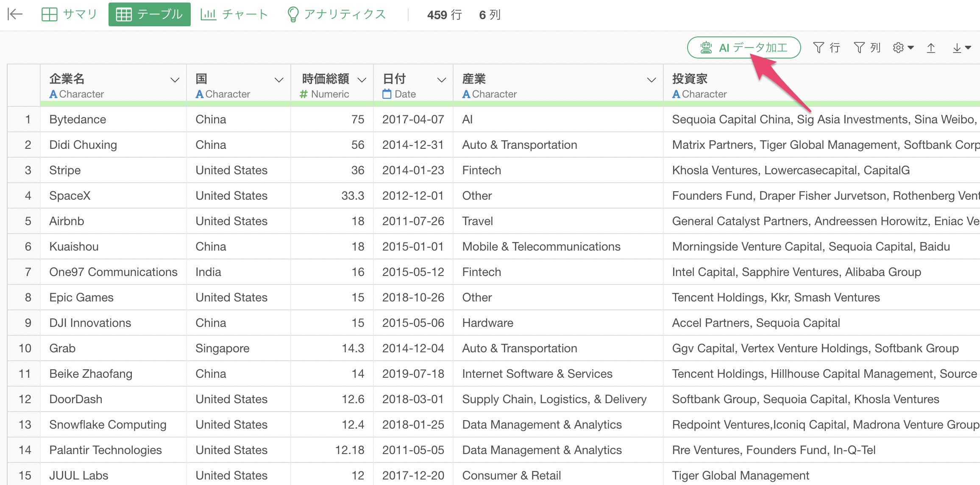The height and width of the screenshot is (485, 980).
Task: Open the row filter (行)
Action: click(x=827, y=48)
